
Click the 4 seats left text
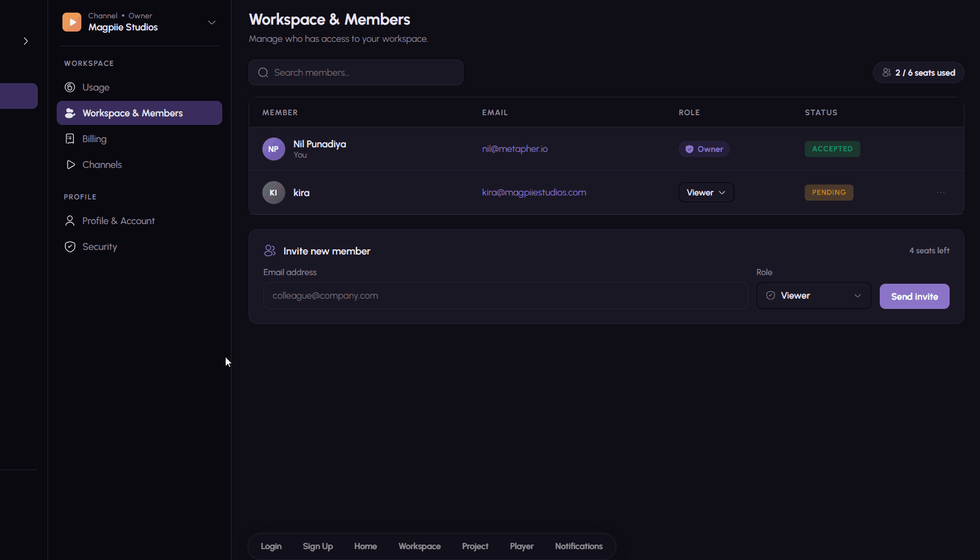pos(929,250)
